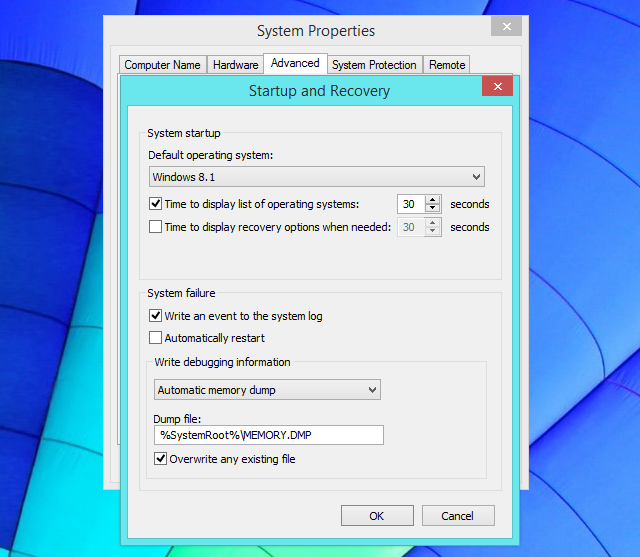This screenshot has width=640, height=557.
Task: Click the 'System startup' group heading
Action: click(184, 133)
